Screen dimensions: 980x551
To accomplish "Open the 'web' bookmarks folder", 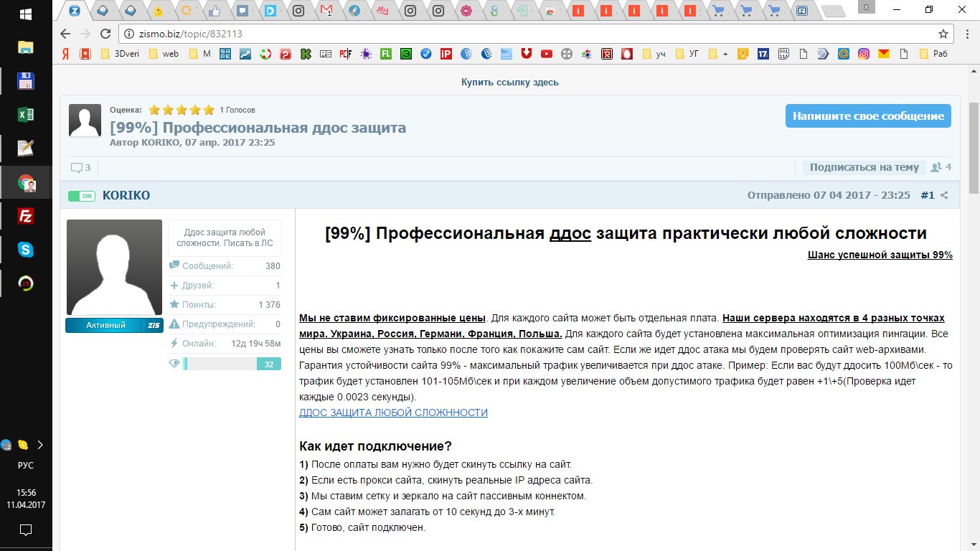I will pyautogui.click(x=164, y=53).
